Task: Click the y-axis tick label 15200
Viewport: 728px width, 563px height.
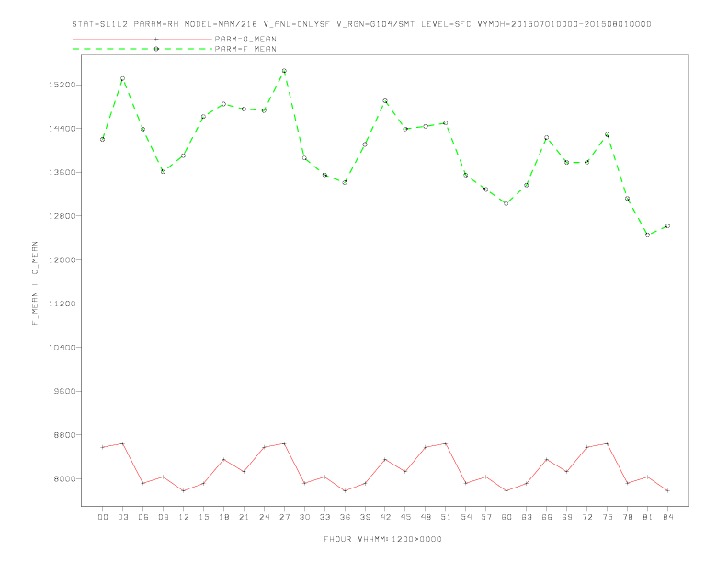Action: tap(62, 85)
